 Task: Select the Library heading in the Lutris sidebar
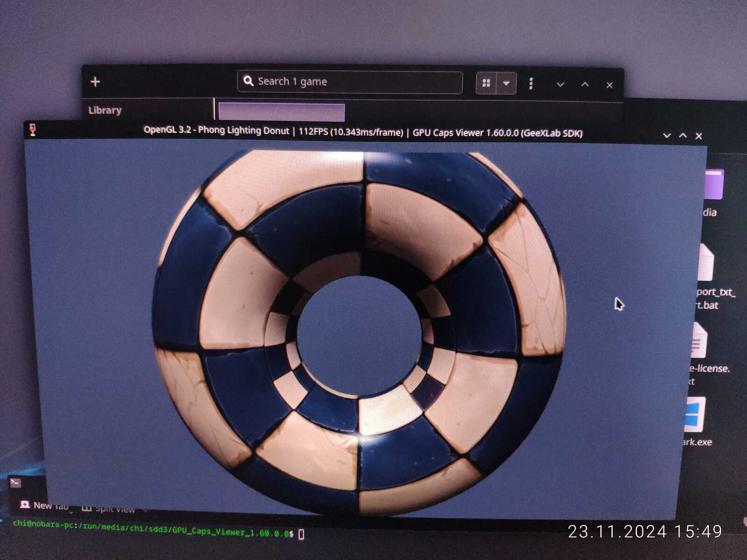pos(105,110)
